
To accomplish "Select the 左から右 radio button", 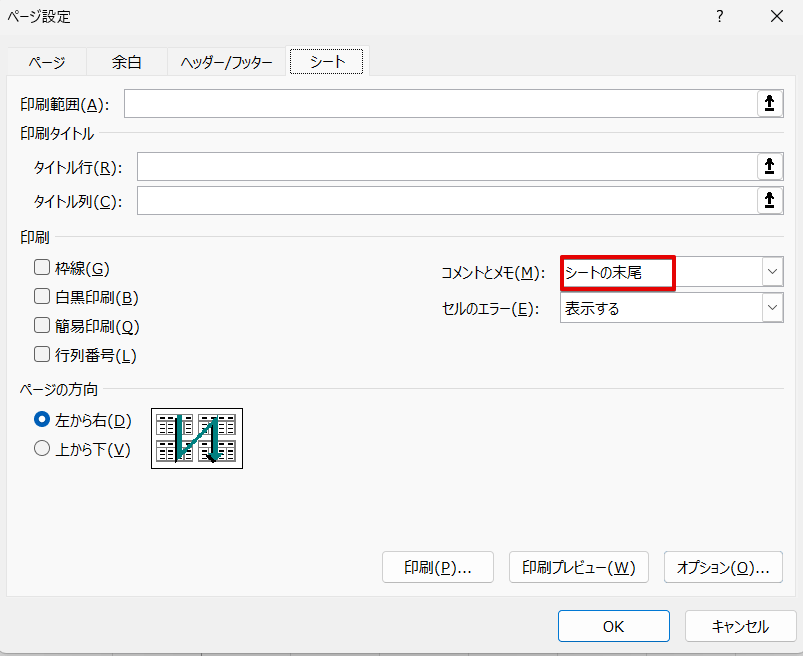I will coord(42,421).
